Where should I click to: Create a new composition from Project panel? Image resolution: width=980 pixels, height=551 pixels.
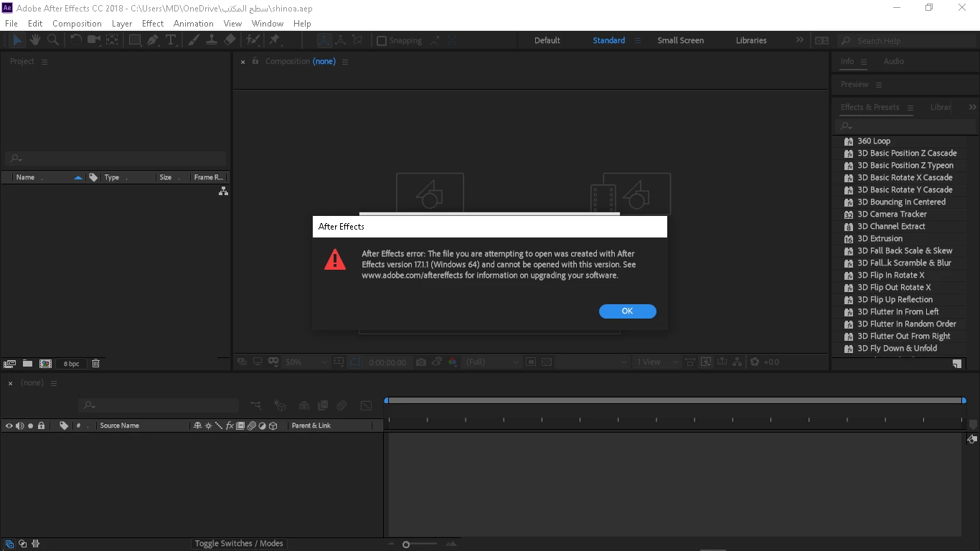click(x=45, y=364)
